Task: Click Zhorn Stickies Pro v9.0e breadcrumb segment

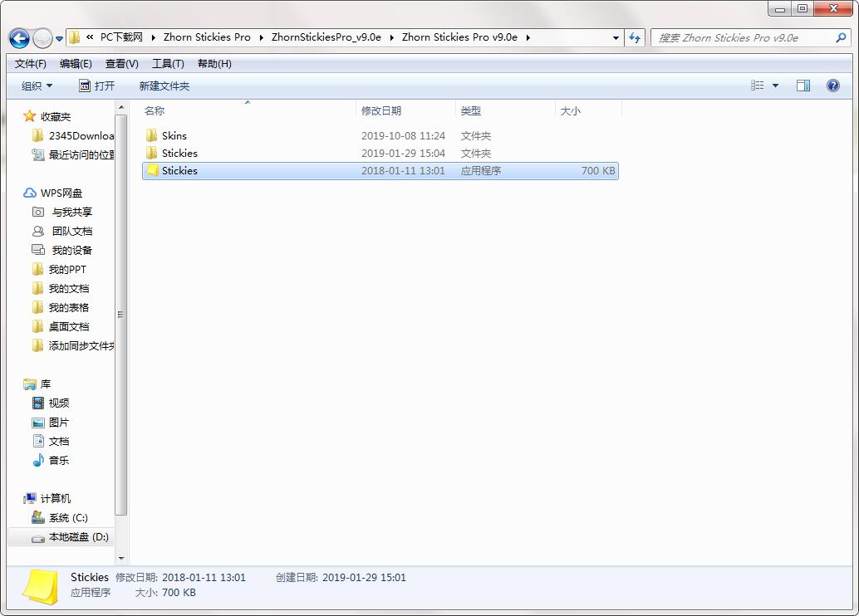Action: pos(459,37)
